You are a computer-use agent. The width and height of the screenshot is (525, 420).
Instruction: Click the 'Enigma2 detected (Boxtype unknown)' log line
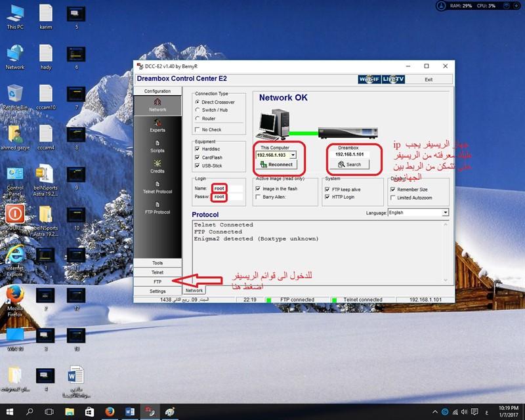[x=256, y=239]
